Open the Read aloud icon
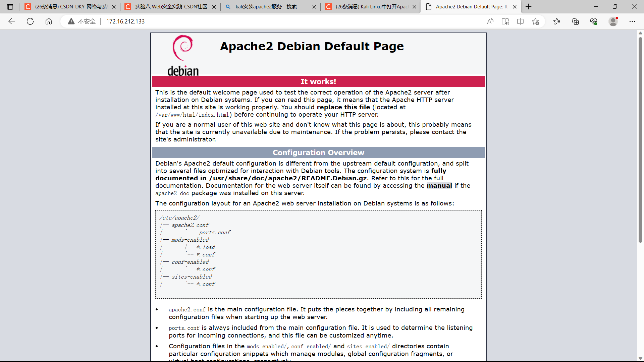The image size is (644, 362). pyautogui.click(x=490, y=21)
